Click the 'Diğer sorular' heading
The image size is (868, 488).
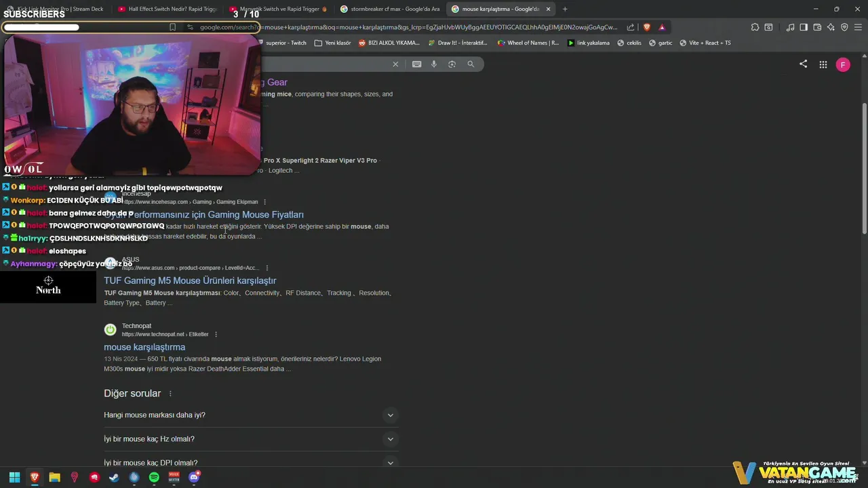[x=132, y=394]
